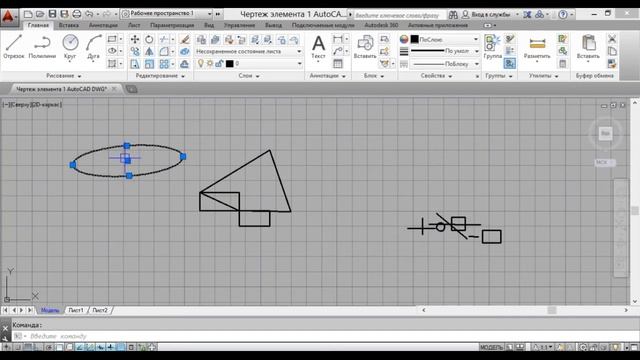Expand the Свойства panel

(x=436, y=76)
